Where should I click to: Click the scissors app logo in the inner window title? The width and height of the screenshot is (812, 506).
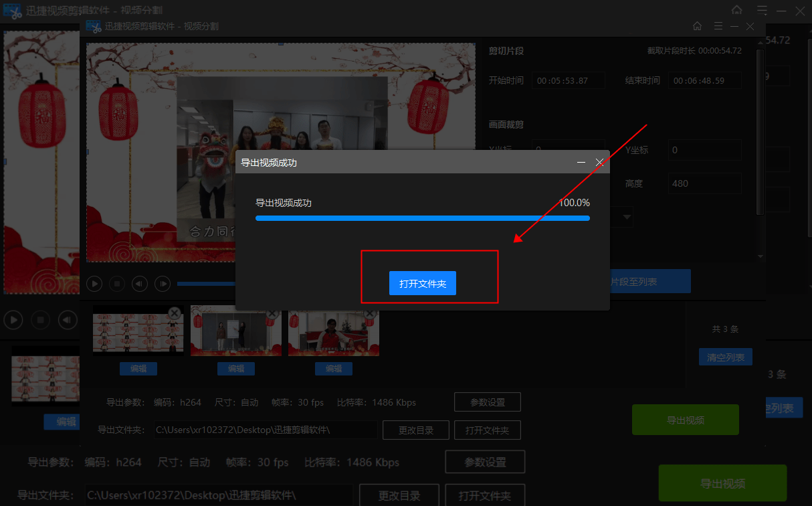tap(93, 26)
